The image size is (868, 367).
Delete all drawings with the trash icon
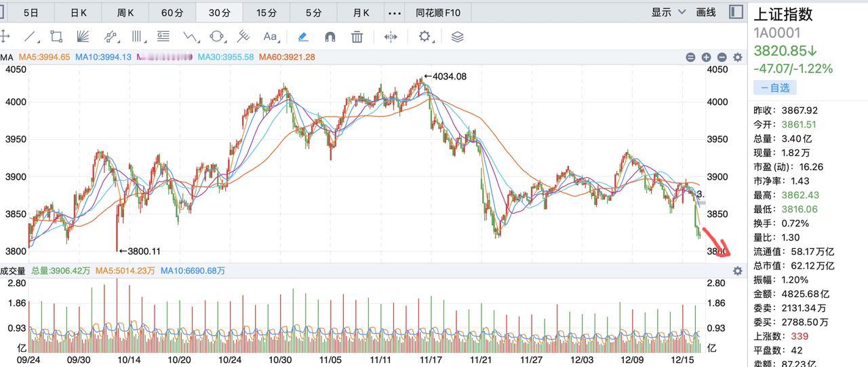357,37
